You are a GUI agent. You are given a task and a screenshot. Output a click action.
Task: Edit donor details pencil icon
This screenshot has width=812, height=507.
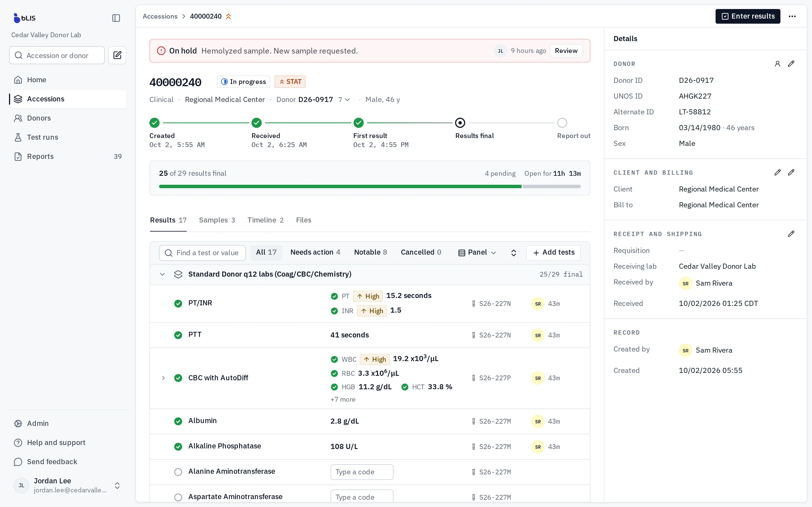click(791, 64)
